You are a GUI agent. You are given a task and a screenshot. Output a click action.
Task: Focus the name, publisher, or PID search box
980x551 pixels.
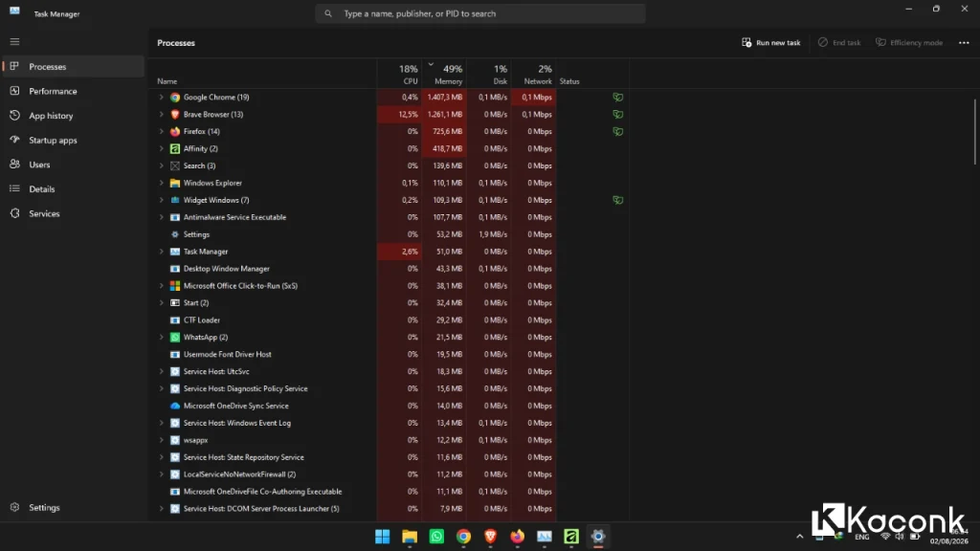(480, 13)
